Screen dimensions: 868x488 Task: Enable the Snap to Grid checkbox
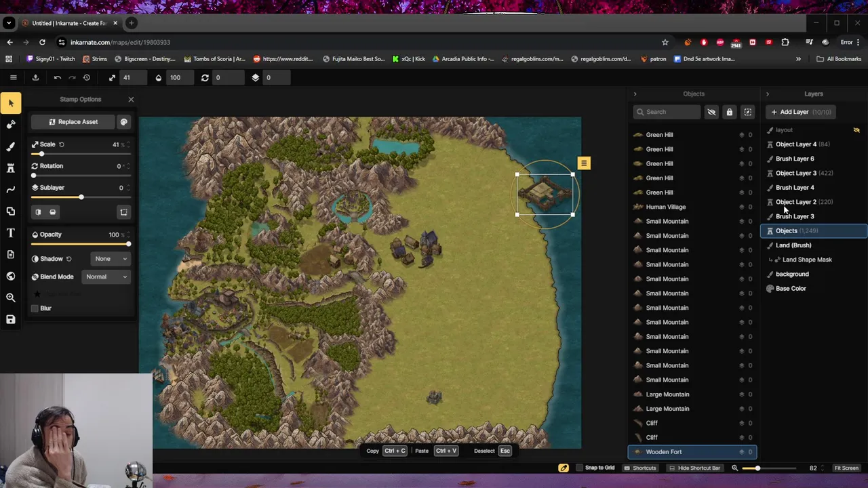coord(579,468)
